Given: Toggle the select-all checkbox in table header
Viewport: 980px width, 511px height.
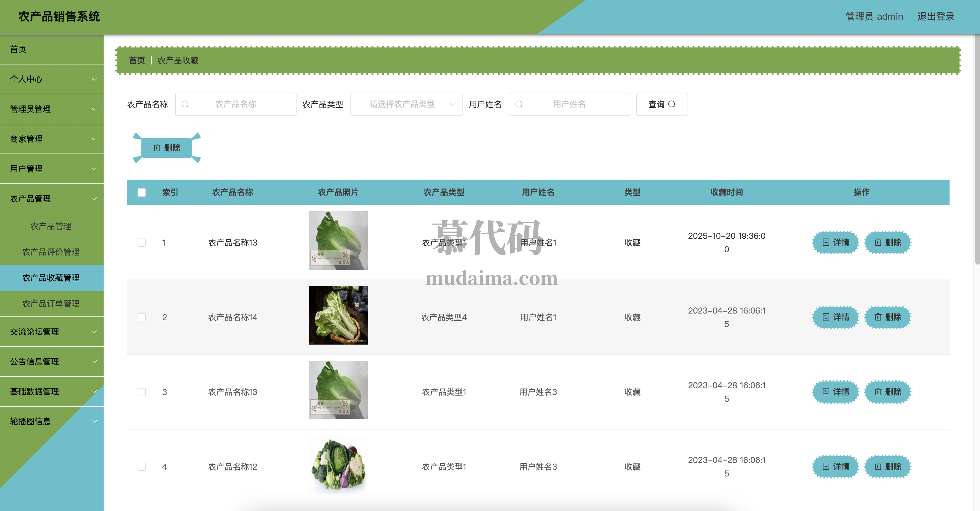Looking at the screenshot, I should pos(141,193).
